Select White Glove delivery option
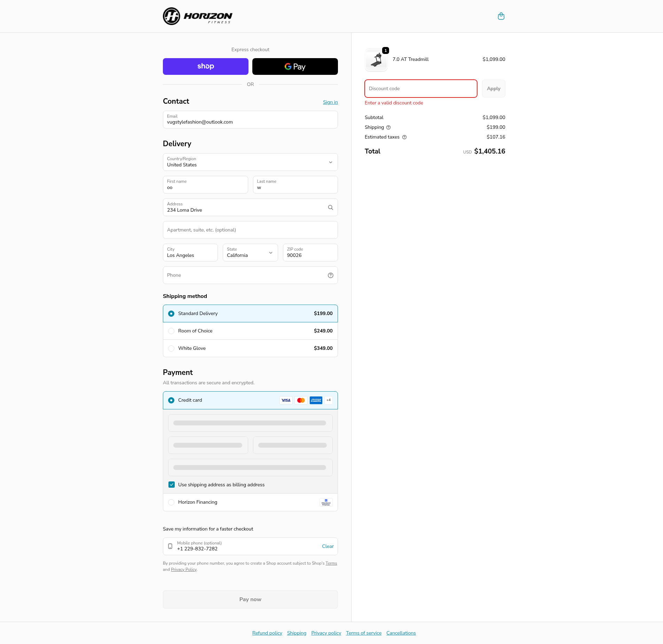Screen dimensions: 663x644 171,348
